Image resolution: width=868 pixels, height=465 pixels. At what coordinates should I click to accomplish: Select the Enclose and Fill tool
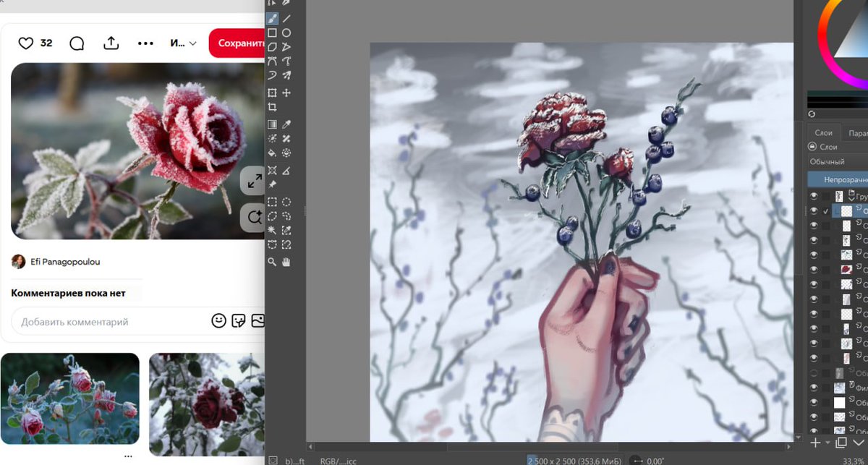pyautogui.click(x=286, y=153)
